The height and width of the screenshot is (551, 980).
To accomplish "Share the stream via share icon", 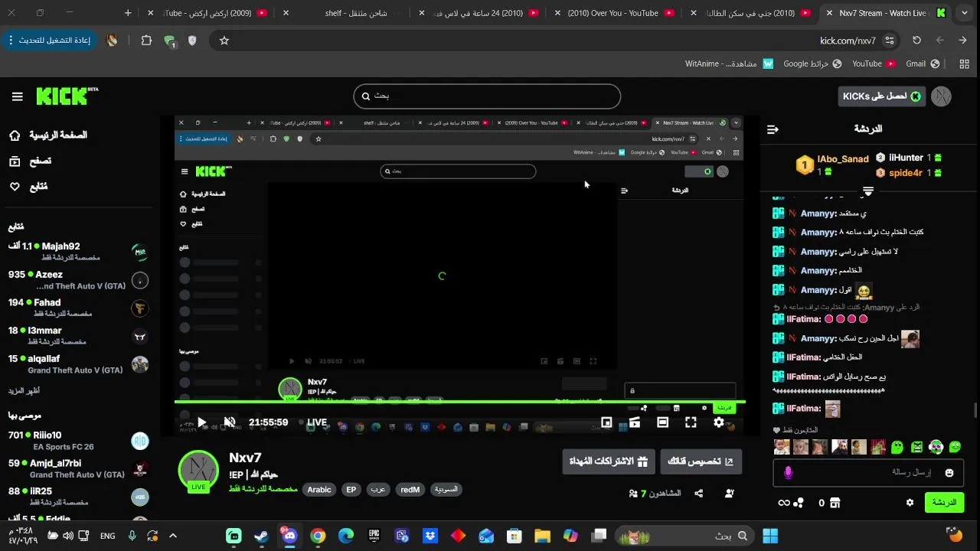I will click(699, 494).
